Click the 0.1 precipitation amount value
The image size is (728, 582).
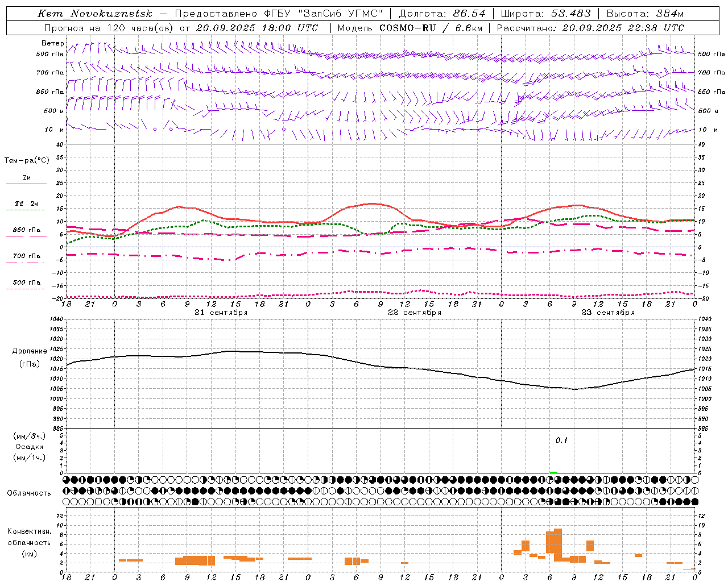point(561,440)
